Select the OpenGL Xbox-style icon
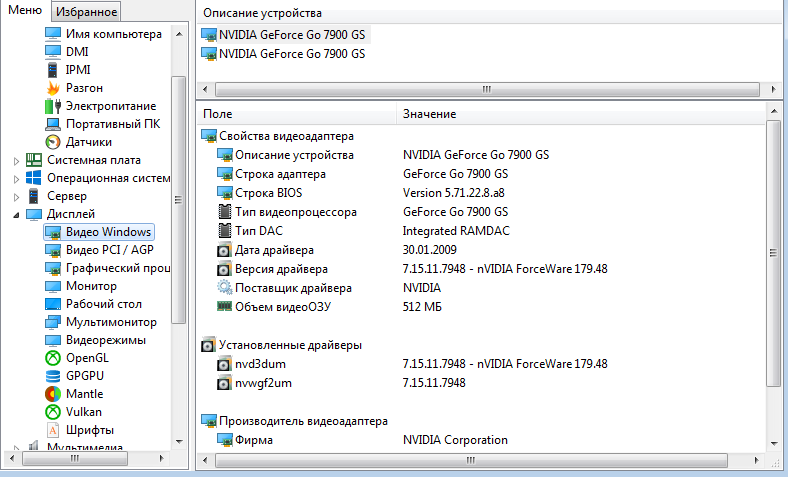This screenshot has height=477, width=788. click(x=53, y=358)
